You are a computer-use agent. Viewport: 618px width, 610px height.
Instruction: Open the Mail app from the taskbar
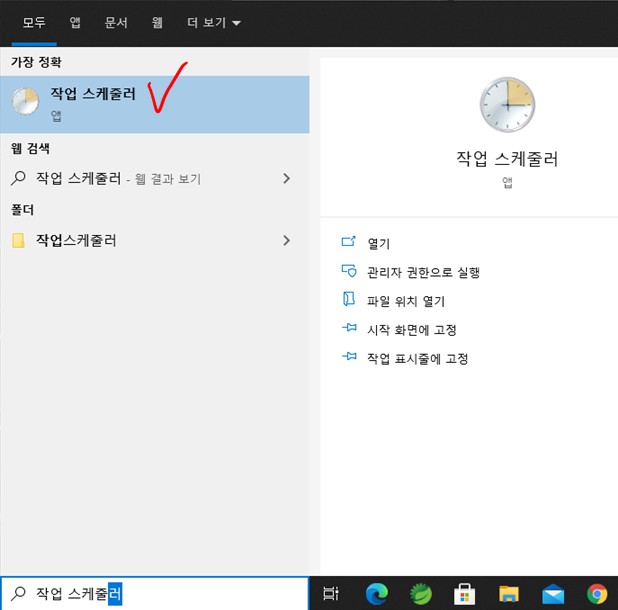(553, 593)
